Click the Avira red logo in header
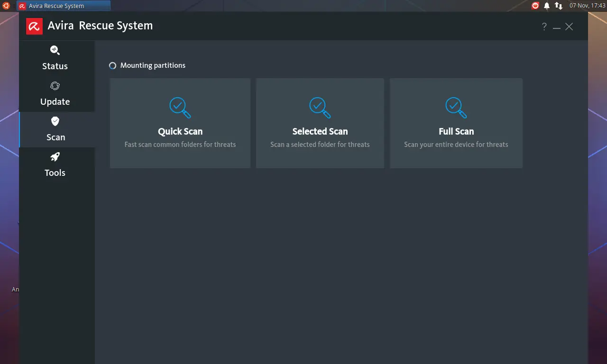The image size is (607, 364). tap(34, 27)
